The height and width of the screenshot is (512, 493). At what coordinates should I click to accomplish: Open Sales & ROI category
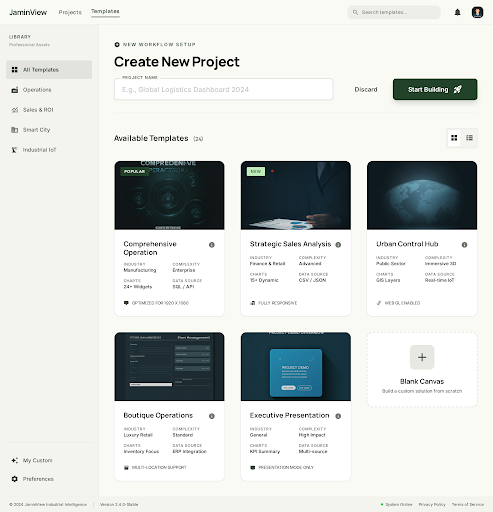(x=49, y=110)
